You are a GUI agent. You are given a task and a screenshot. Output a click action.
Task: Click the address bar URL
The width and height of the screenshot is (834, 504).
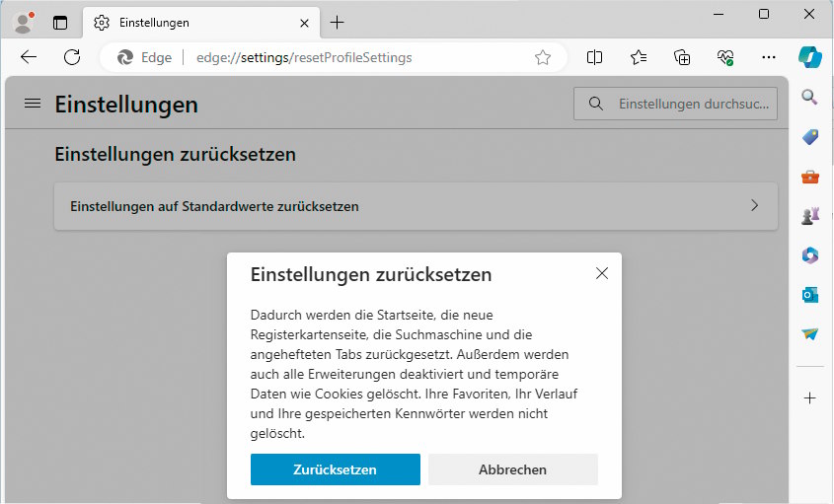click(x=304, y=57)
